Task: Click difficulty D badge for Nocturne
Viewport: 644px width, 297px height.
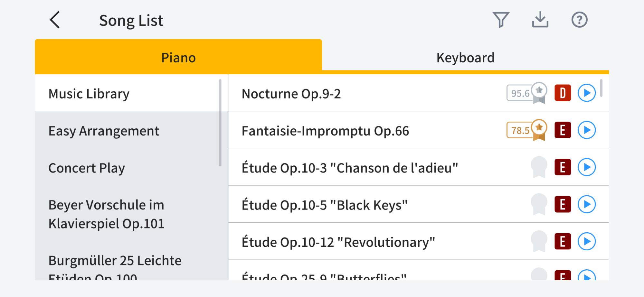Action: [x=563, y=93]
